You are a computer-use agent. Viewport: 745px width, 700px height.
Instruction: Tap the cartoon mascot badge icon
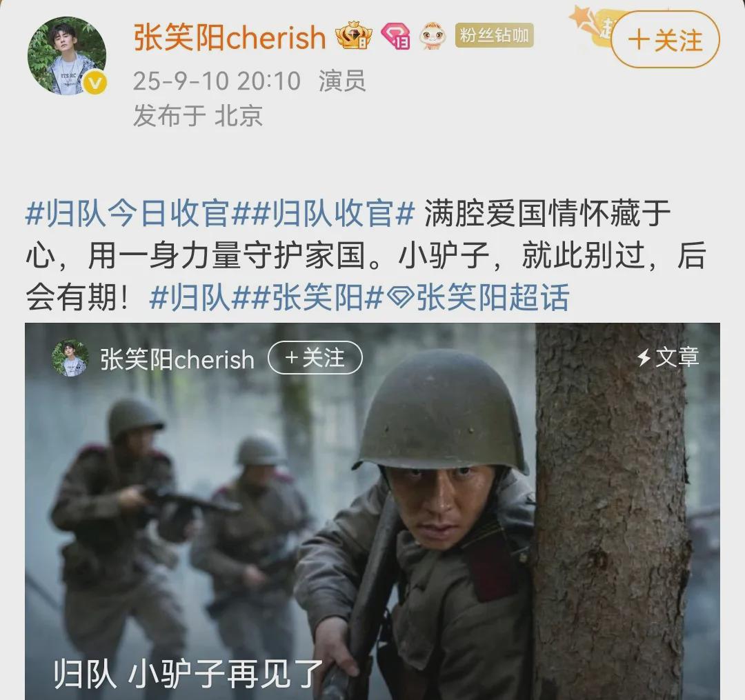[x=433, y=36]
